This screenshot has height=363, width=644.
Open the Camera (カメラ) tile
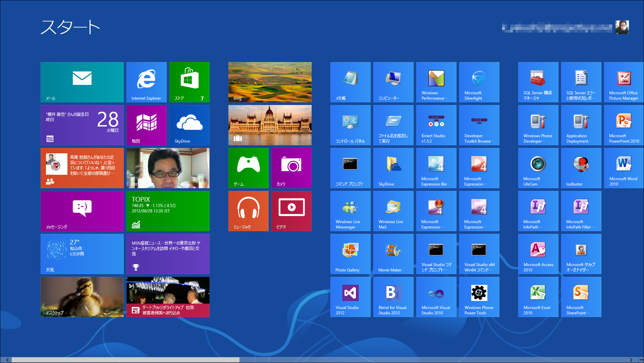pos(291,168)
